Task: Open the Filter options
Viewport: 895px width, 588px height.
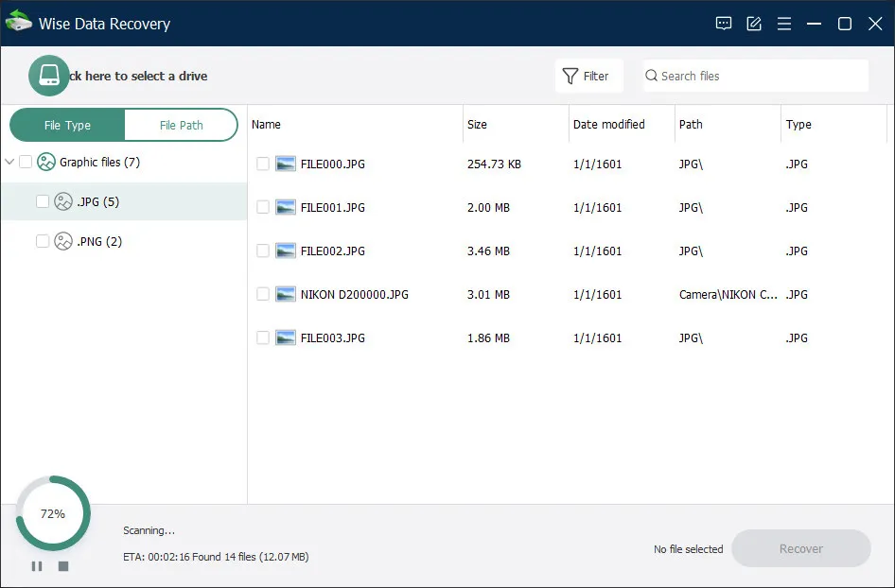Action: coord(589,76)
